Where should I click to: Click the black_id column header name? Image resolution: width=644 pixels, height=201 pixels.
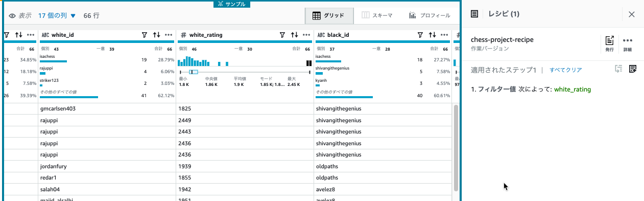[x=338, y=35]
